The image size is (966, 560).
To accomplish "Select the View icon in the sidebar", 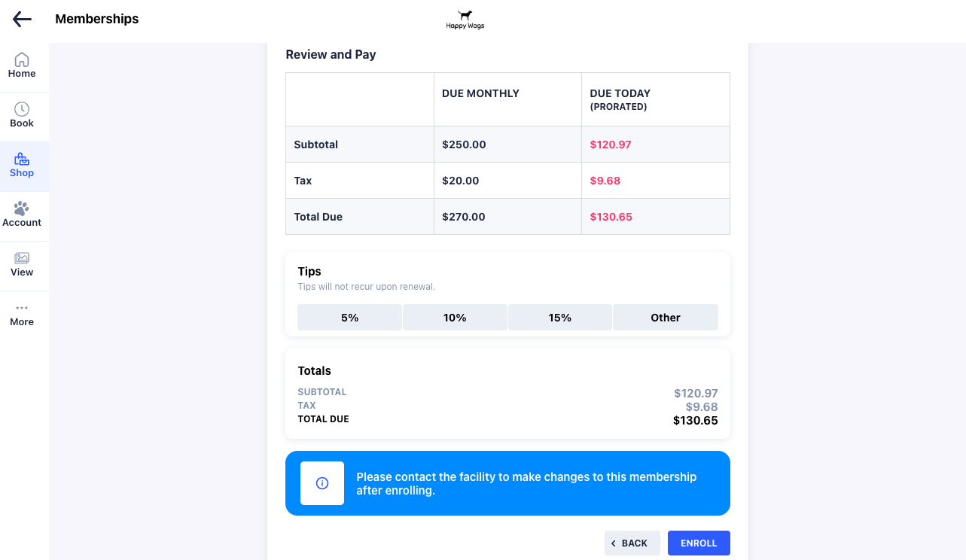I will [22, 259].
